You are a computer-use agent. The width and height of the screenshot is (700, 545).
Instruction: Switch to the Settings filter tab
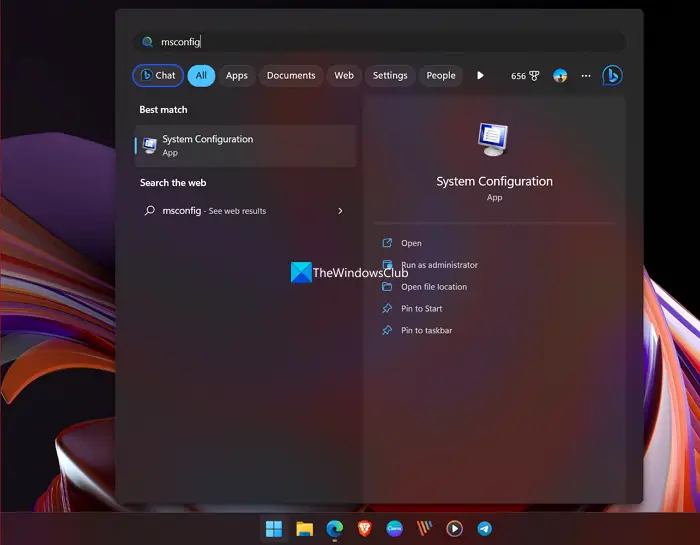pyautogui.click(x=390, y=76)
